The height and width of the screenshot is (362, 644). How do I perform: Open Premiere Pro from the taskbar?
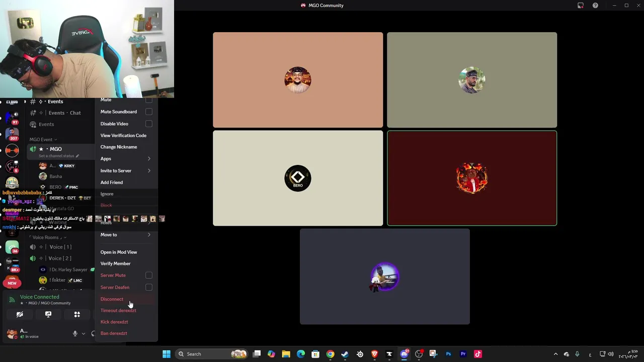pos(463,354)
